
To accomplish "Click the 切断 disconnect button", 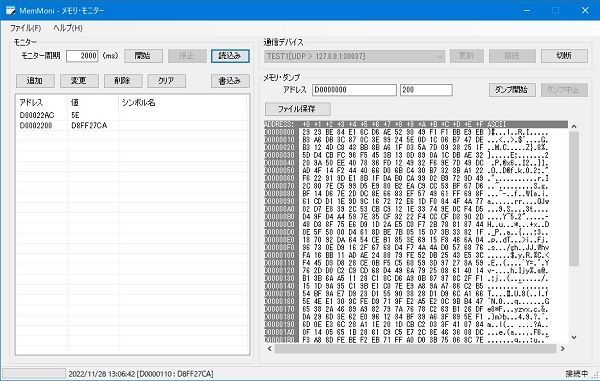I will (564, 56).
